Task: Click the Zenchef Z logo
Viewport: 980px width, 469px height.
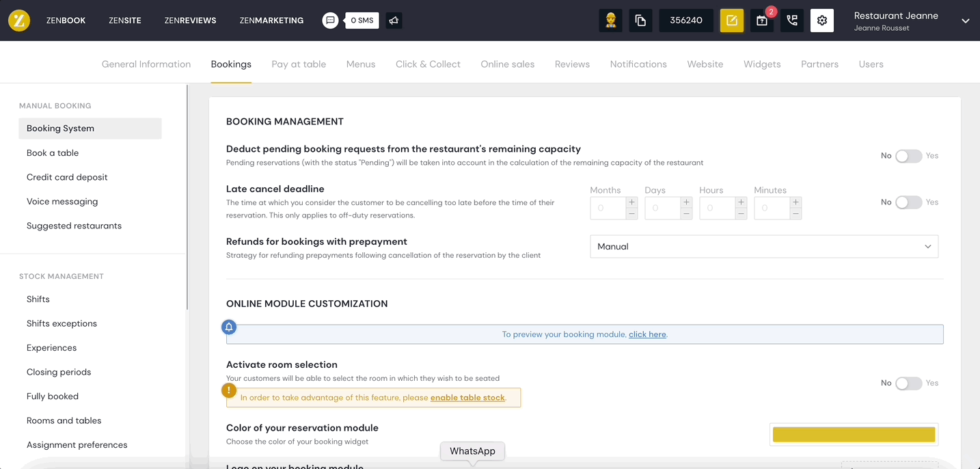Action: click(19, 21)
